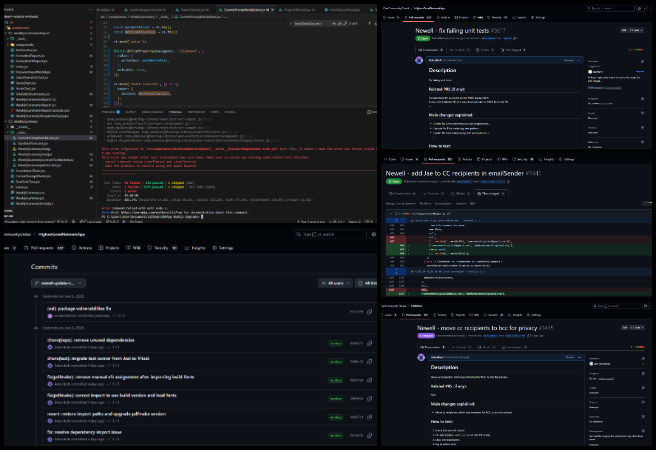
Task: Copy SHA of 'package vulnerabilities fix' commit
Action: tap(369, 312)
